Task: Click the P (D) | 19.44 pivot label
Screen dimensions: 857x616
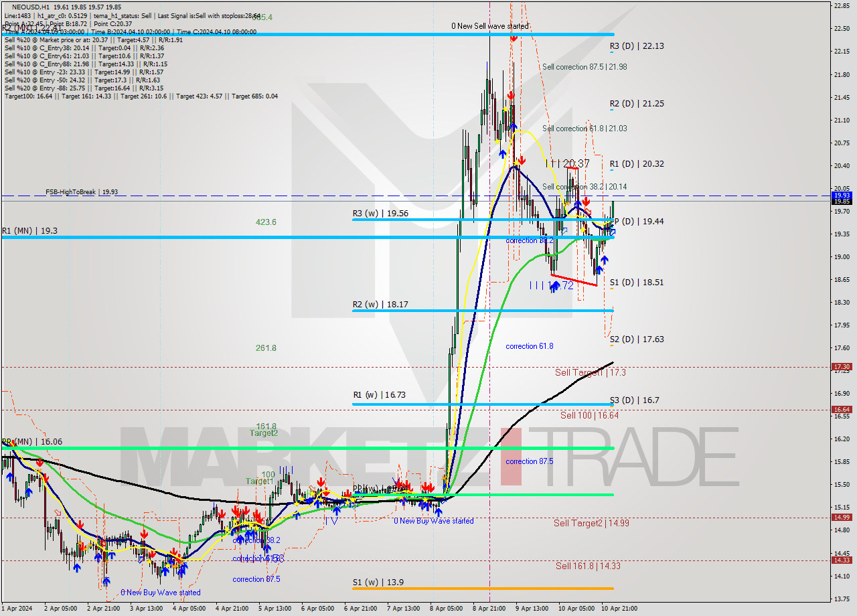Action: [x=639, y=221]
